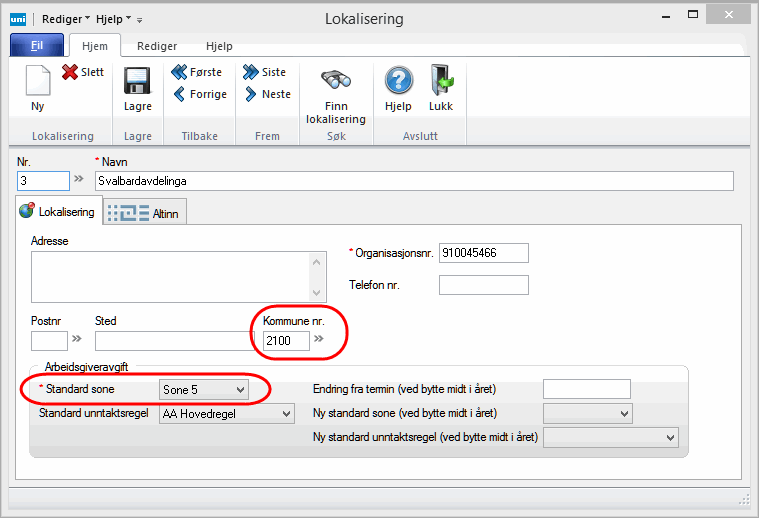Jump to the Siste record
759x518 pixels.
pos(251,72)
